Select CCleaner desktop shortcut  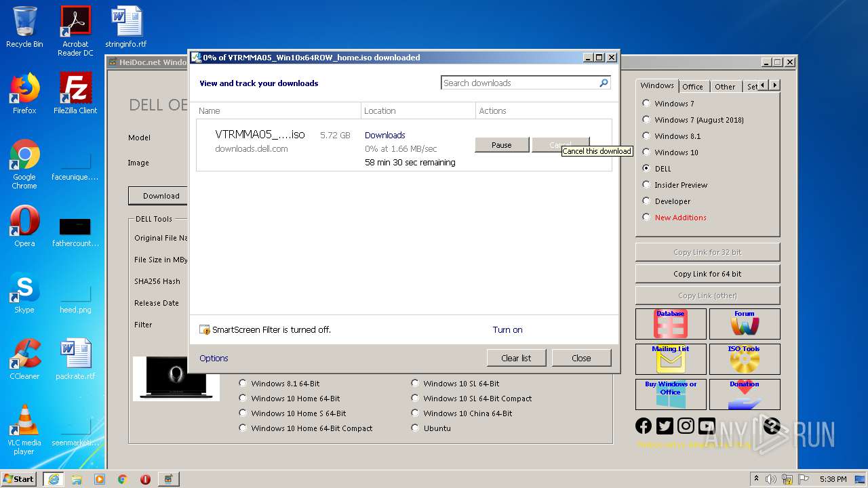(x=24, y=359)
